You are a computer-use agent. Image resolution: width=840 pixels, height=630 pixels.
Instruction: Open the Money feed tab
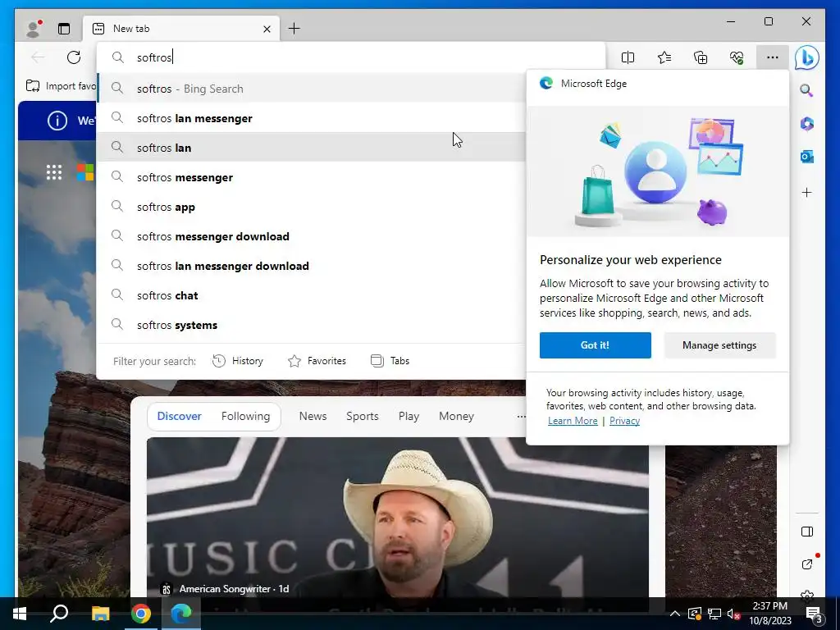tap(456, 416)
